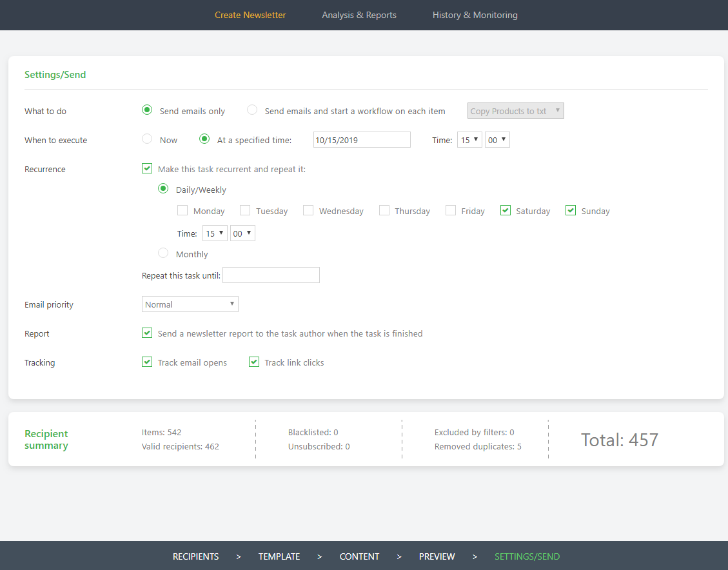Click the Unsubscribed: 0 text
The image size is (728, 570).
point(319,447)
